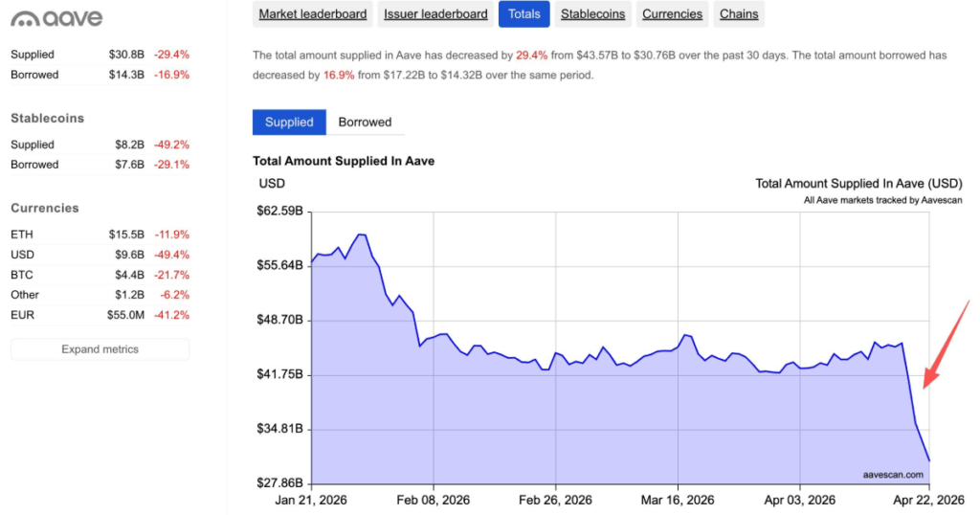Click the Feb 08, 2026 axis label

pyautogui.click(x=431, y=501)
